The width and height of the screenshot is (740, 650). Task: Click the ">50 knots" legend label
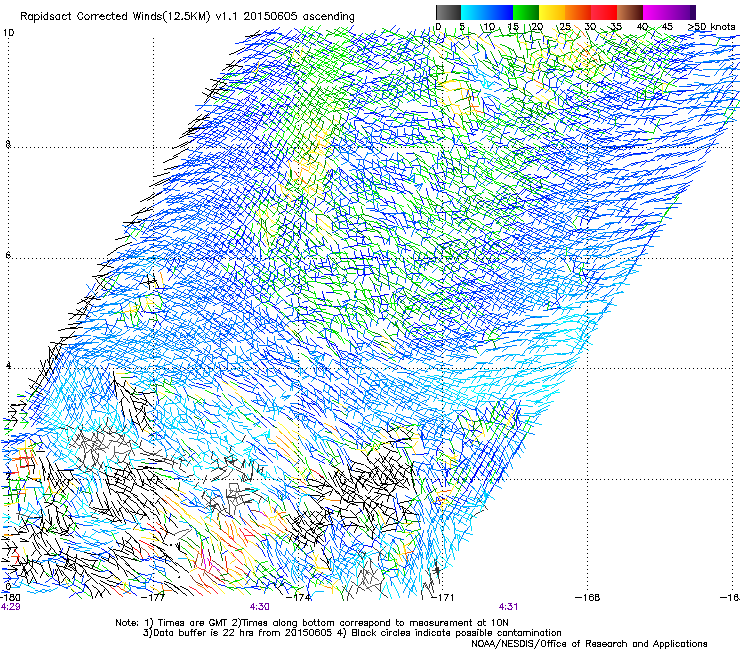[712, 27]
